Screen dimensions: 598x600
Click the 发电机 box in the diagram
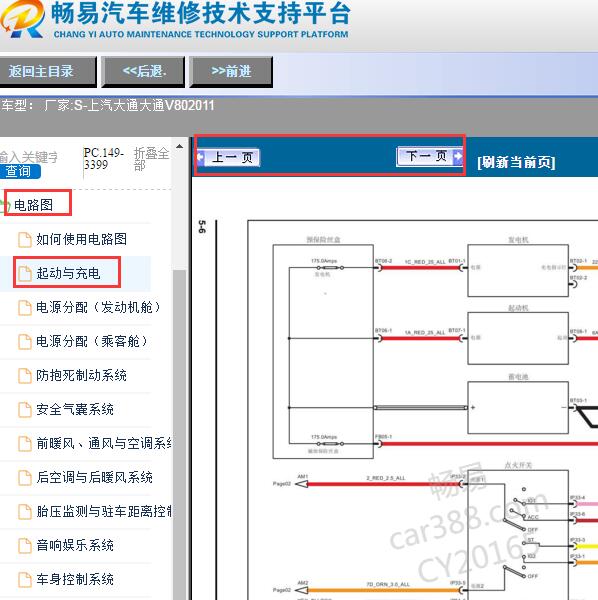pos(518,271)
